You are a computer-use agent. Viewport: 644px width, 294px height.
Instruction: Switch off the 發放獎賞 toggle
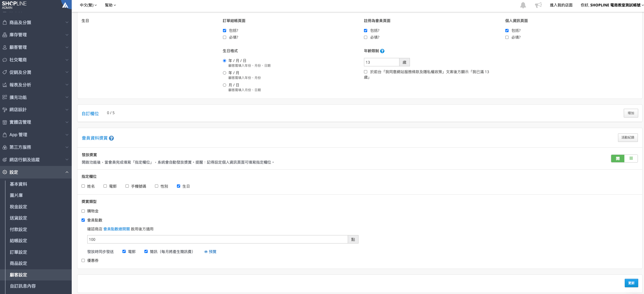624,159
